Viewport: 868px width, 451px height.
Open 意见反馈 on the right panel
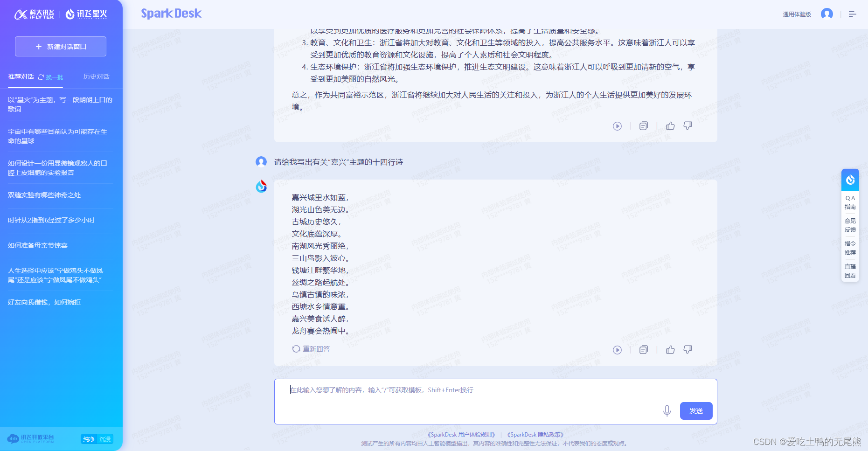(850, 225)
